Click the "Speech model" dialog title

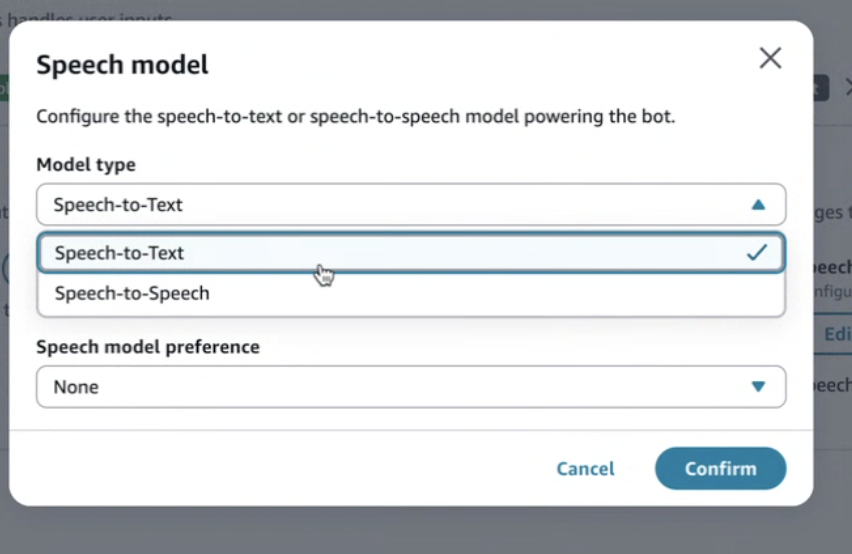pyautogui.click(x=122, y=66)
